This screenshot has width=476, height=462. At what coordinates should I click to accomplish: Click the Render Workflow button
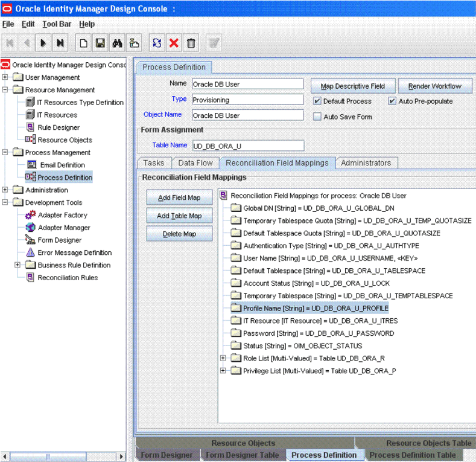pos(435,86)
